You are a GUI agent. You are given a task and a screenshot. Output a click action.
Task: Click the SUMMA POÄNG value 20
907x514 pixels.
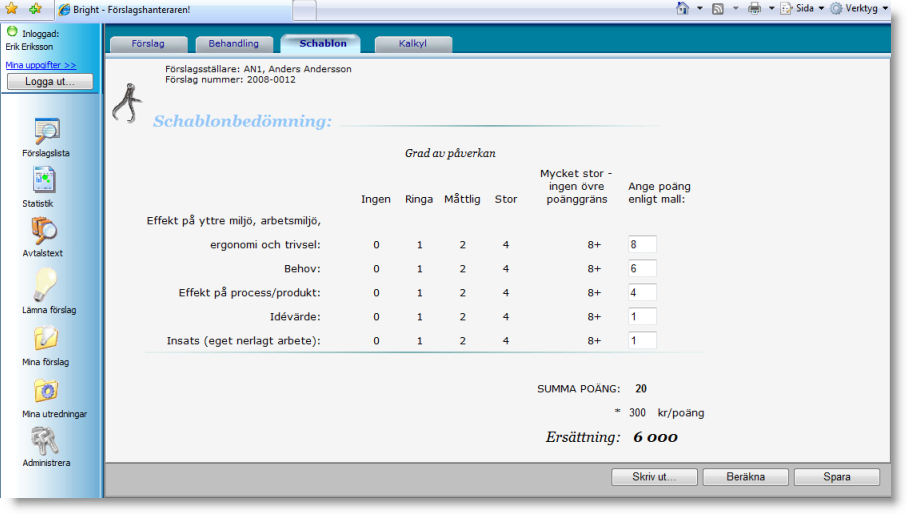(641, 389)
